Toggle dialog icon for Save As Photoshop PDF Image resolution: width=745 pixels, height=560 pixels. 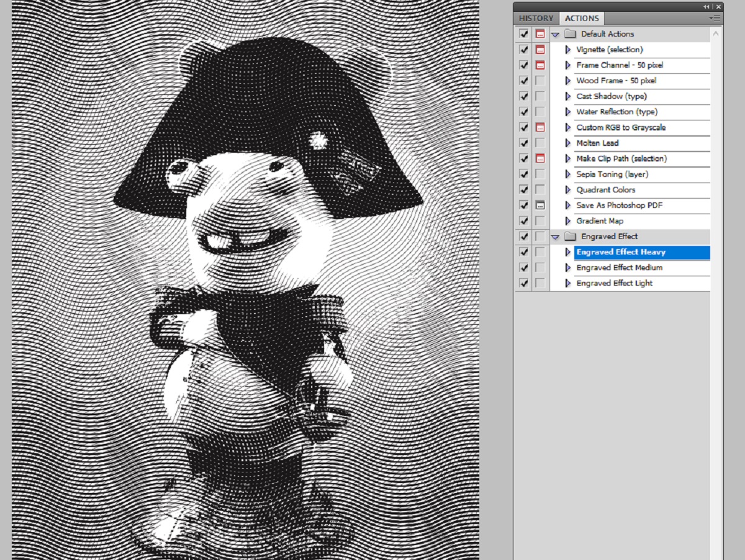[540, 205]
